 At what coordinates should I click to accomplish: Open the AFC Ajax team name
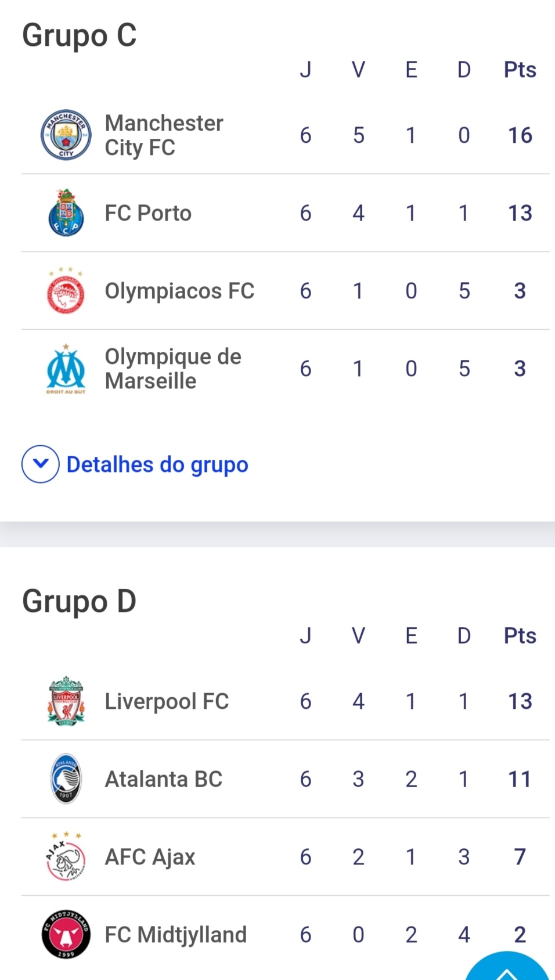point(150,857)
